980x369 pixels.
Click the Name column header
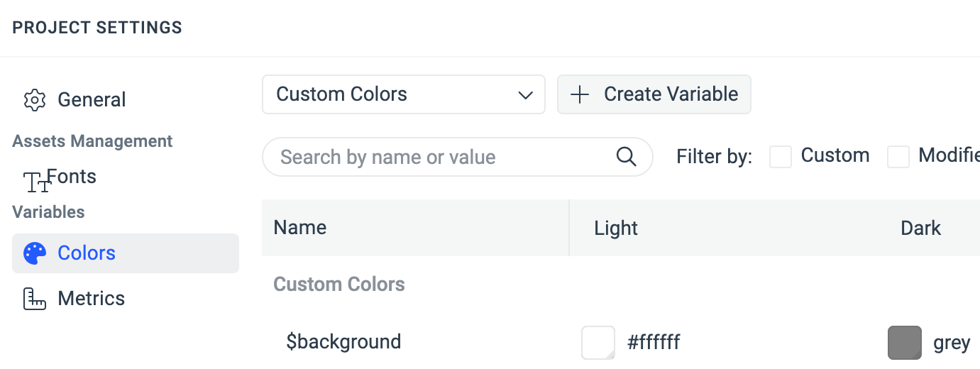click(300, 228)
